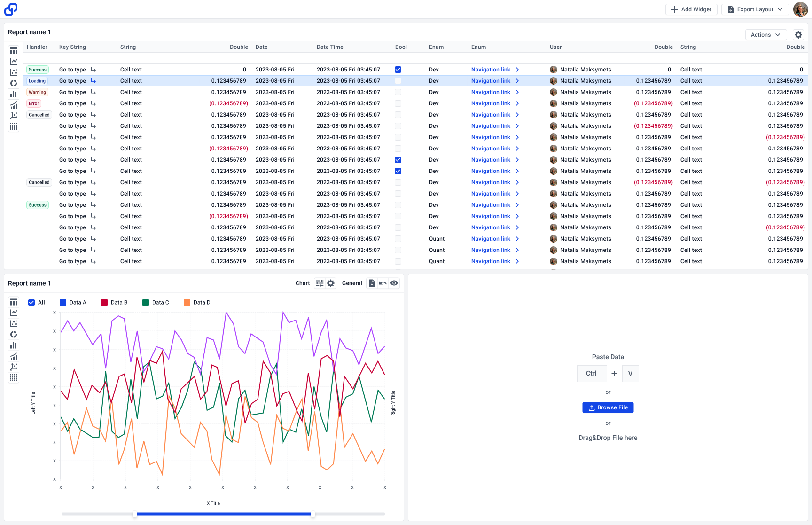Click the Bool column header
This screenshot has width=812, height=525.
[401, 47]
